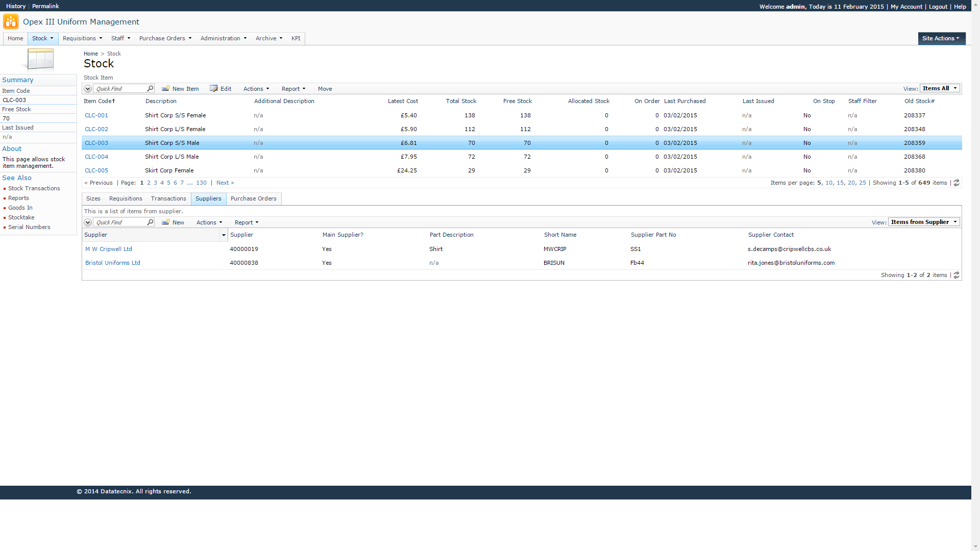Expand the Stock quick find options circle arrow
The height and width of the screenshot is (551, 980).
click(x=88, y=89)
